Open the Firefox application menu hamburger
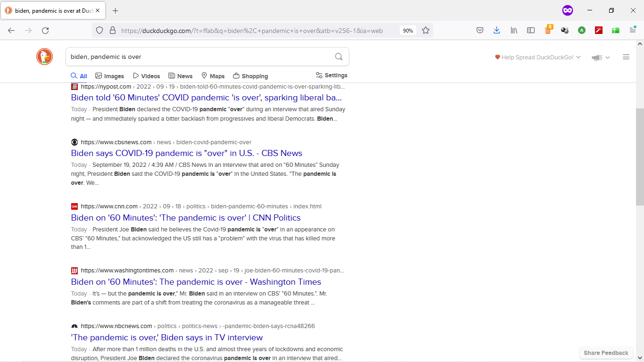644x362 pixels. (x=633, y=30)
